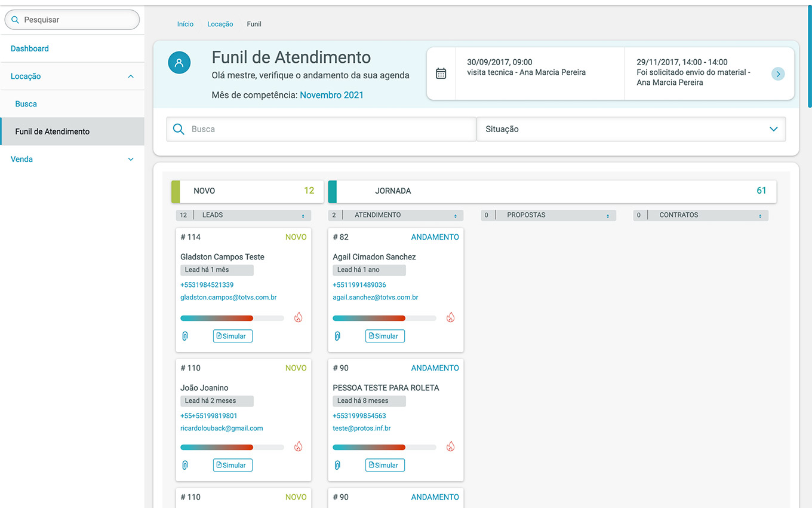Click email link gladston.campos@totvs.com.br
Viewport: 812px width, 508px height.
(x=228, y=297)
